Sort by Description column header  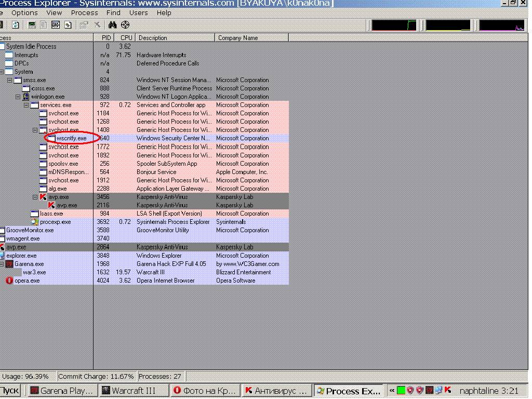[175, 37]
